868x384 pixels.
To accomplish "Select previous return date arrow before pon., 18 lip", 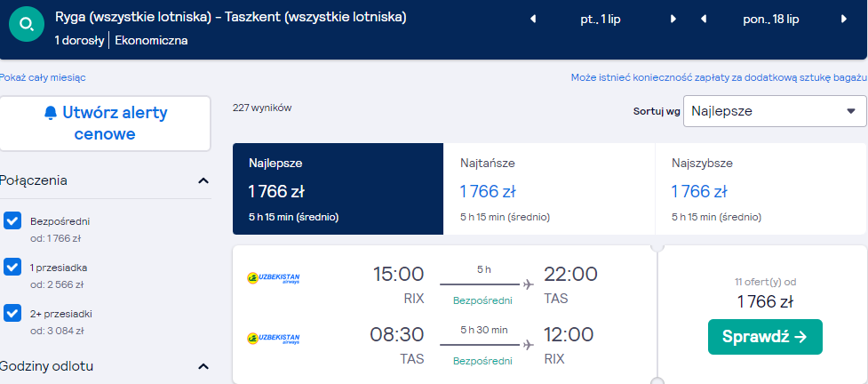I will point(704,20).
